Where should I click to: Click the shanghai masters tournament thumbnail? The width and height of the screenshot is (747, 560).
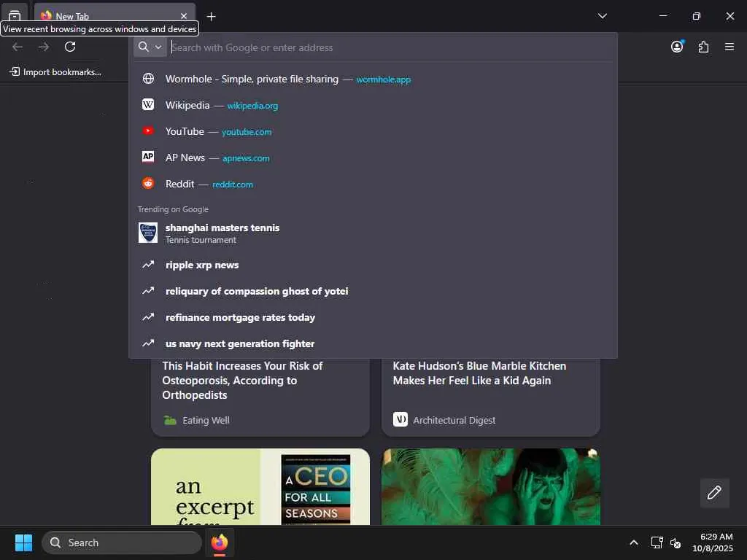tap(147, 233)
